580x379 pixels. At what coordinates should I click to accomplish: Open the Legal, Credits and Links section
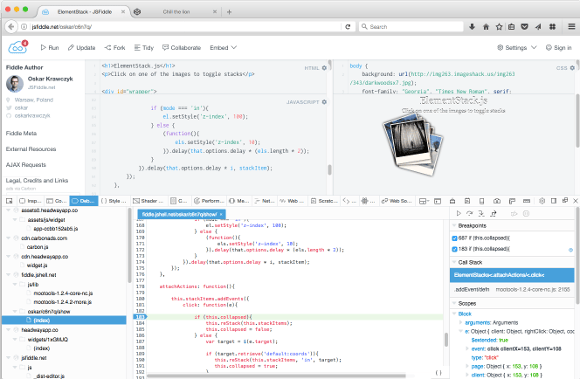coord(37,180)
